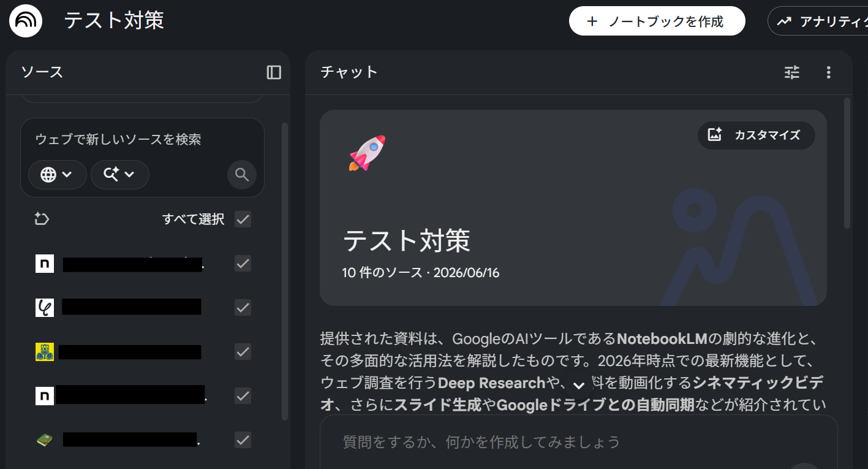Click the magnifier search source button
This screenshot has width=868, height=469.
[x=242, y=175]
